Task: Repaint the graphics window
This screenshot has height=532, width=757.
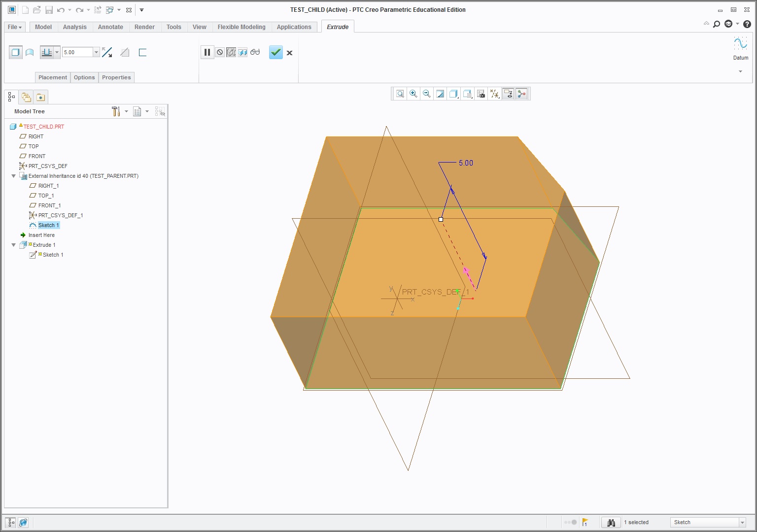Action: tap(440, 94)
